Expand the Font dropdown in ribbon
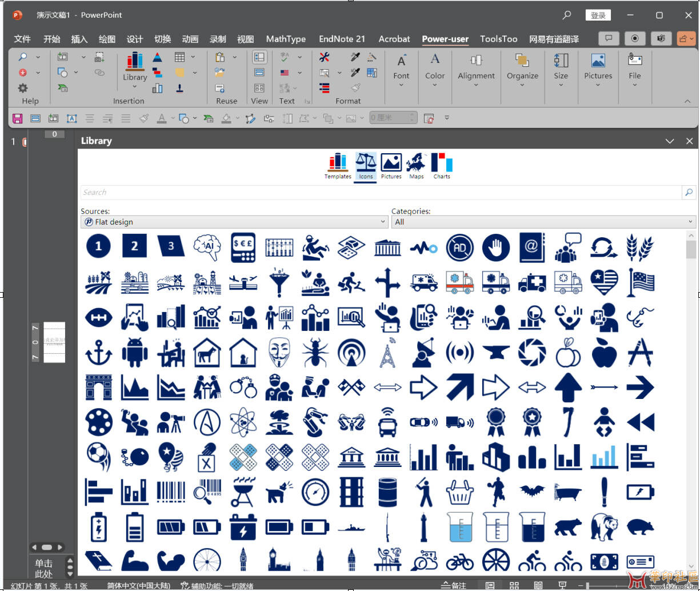Image resolution: width=700 pixels, height=591 pixels. pyautogui.click(x=401, y=70)
